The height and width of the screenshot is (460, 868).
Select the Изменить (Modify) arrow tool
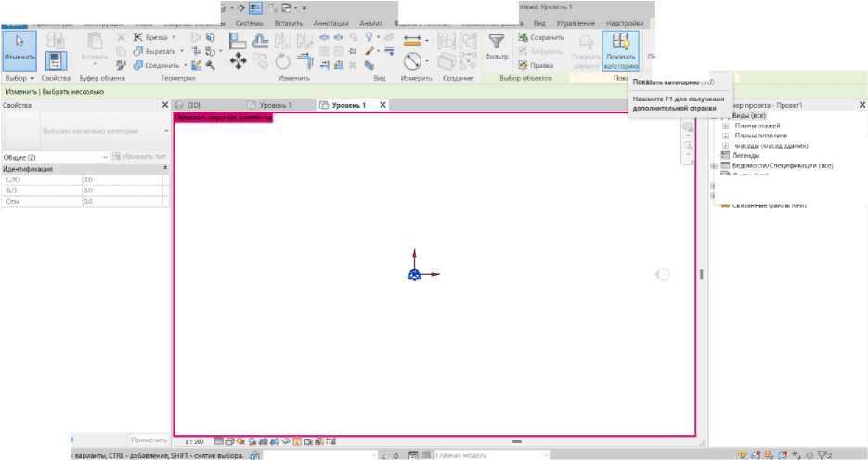pyautogui.click(x=19, y=47)
